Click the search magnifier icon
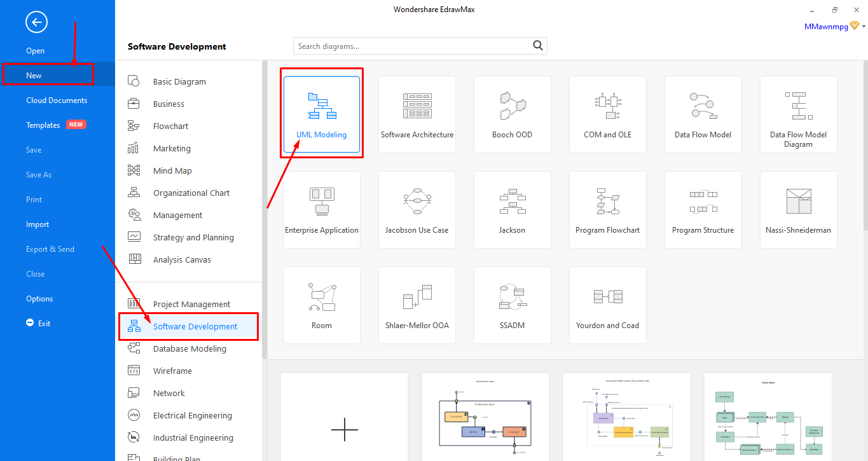This screenshot has width=868, height=461. point(538,45)
